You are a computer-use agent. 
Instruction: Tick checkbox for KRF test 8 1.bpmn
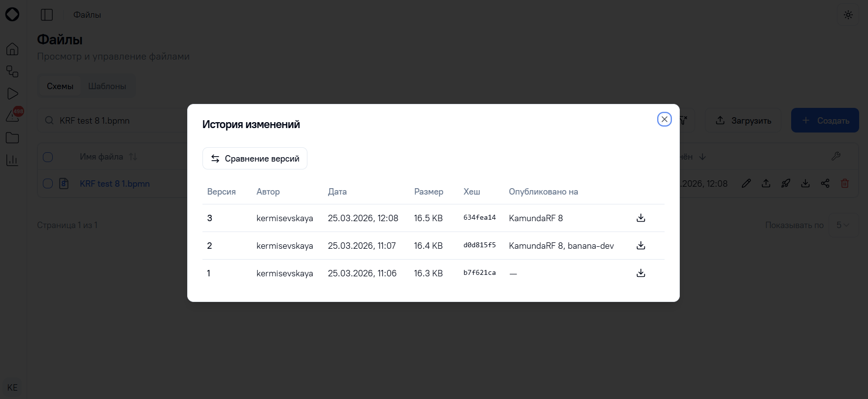(48, 184)
